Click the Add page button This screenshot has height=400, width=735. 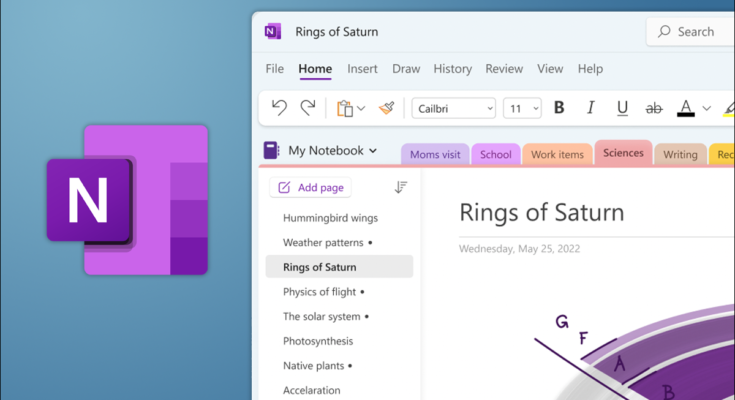coord(309,187)
